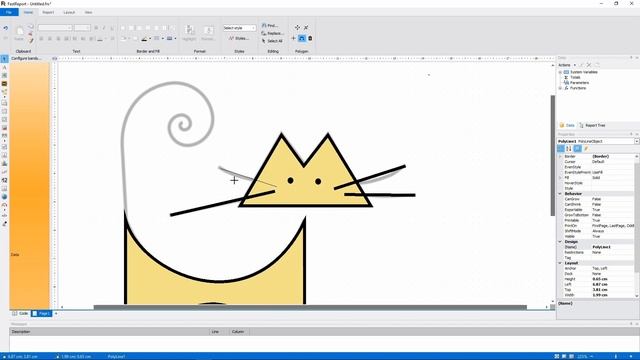Collapse the Behavior property category
The width and height of the screenshot is (640, 360).
[560, 194]
